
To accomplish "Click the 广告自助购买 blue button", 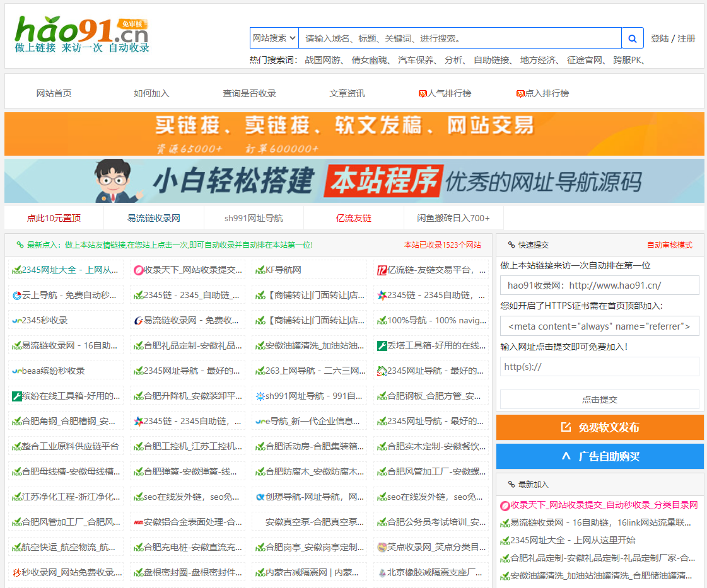I will point(600,456).
